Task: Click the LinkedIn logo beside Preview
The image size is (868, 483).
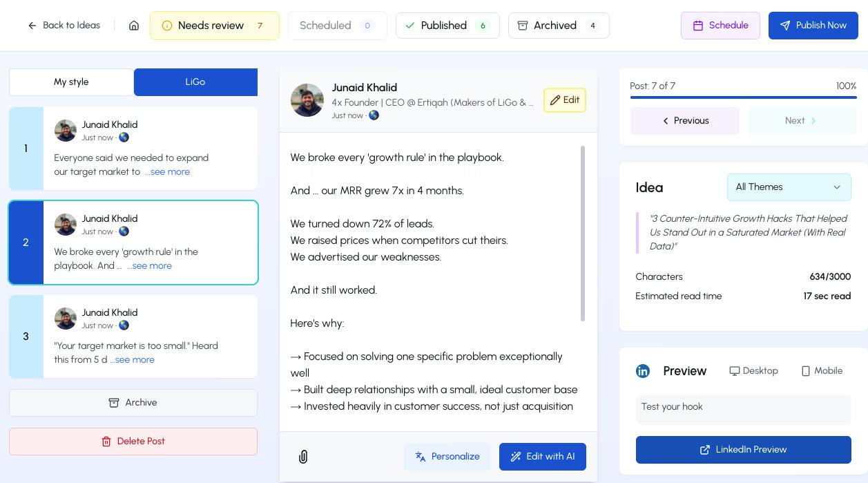Action: [x=642, y=371]
